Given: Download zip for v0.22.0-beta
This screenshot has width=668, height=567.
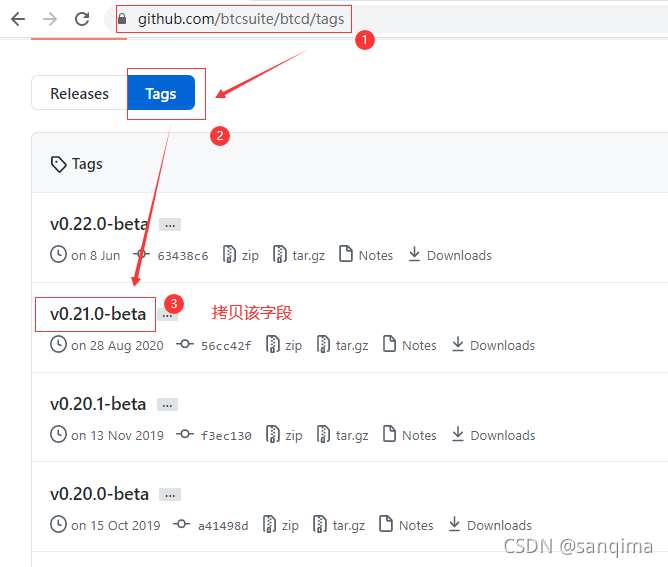Looking at the screenshot, I should coord(241,255).
